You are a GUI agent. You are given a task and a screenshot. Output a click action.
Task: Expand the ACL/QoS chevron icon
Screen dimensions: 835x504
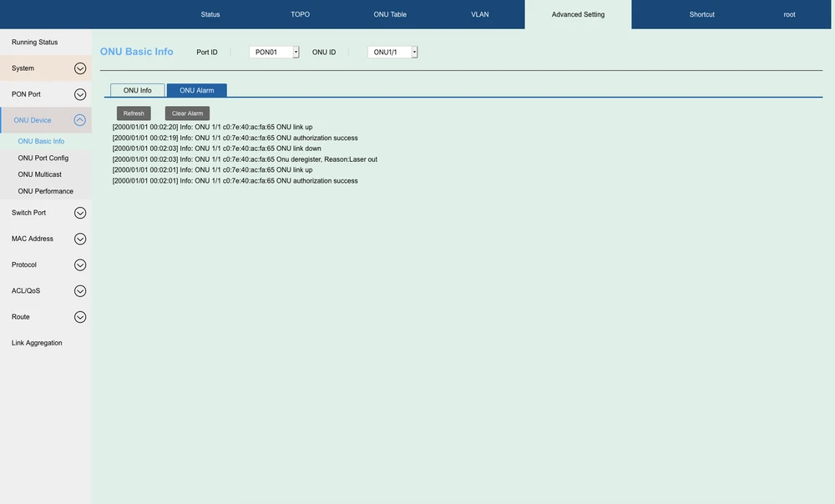[x=80, y=291]
